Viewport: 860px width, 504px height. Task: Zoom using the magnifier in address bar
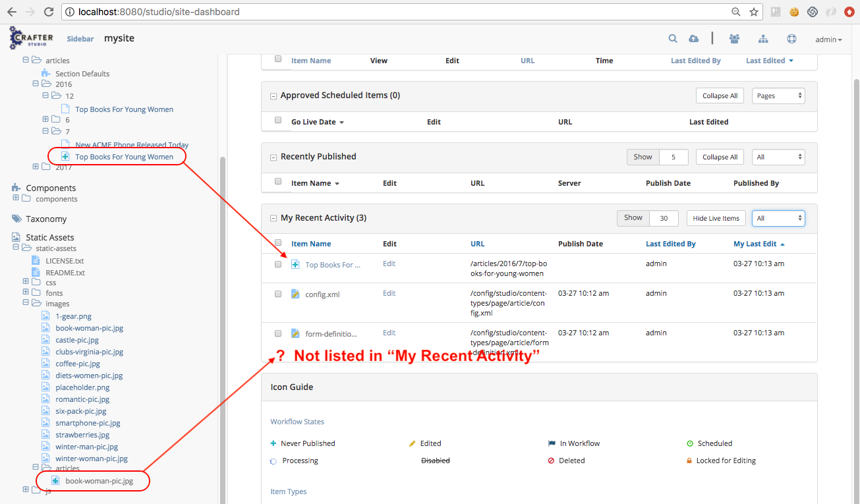point(736,12)
